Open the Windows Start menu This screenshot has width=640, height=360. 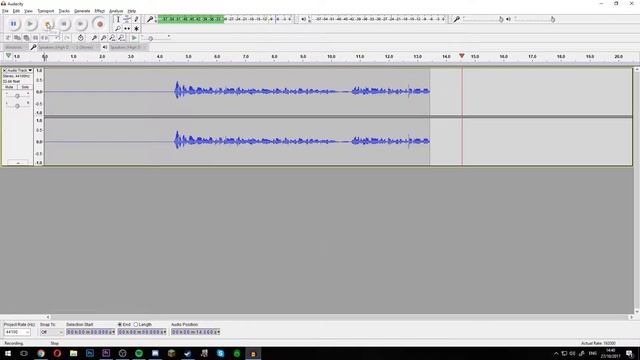click(8, 353)
